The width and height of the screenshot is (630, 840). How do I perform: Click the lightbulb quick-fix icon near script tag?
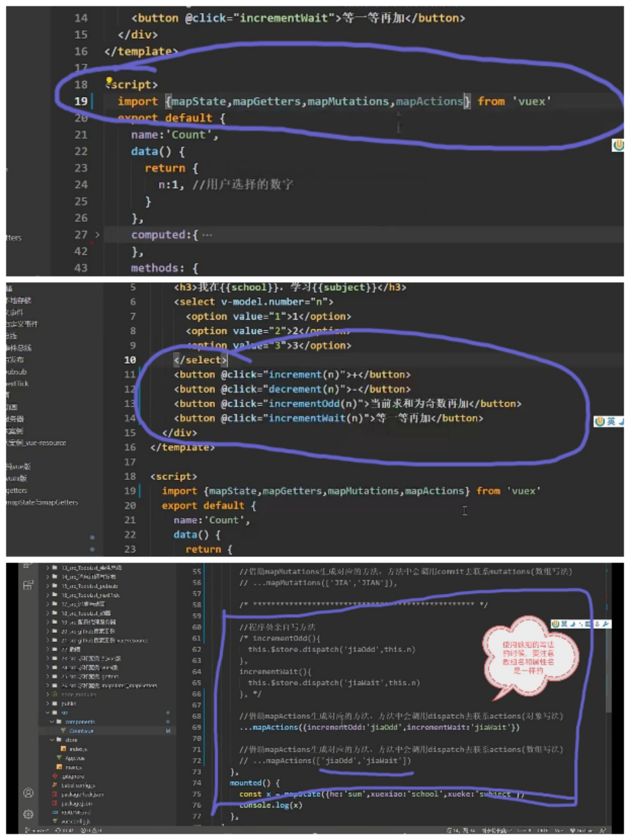109,81
